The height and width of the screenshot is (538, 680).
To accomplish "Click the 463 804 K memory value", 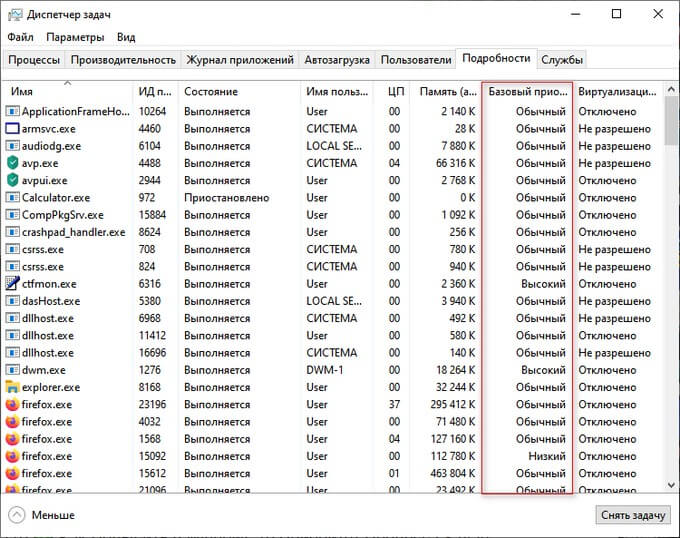I will pyautogui.click(x=453, y=473).
